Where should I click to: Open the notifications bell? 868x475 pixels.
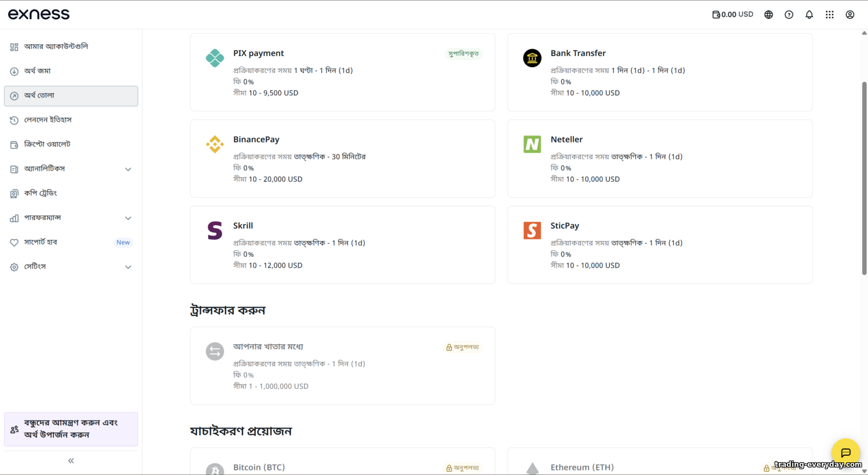click(809, 14)
